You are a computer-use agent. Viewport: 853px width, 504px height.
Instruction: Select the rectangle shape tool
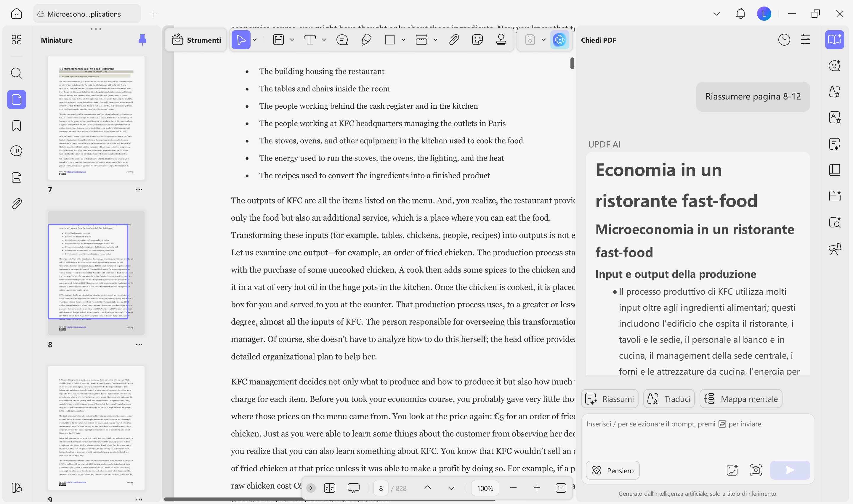(x=390, y=40)
